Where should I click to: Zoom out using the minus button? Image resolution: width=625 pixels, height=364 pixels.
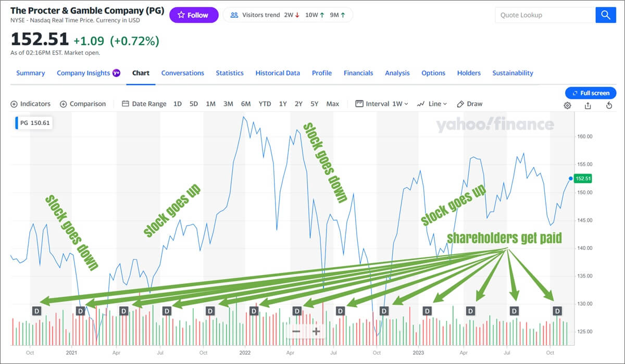[296, 332]
